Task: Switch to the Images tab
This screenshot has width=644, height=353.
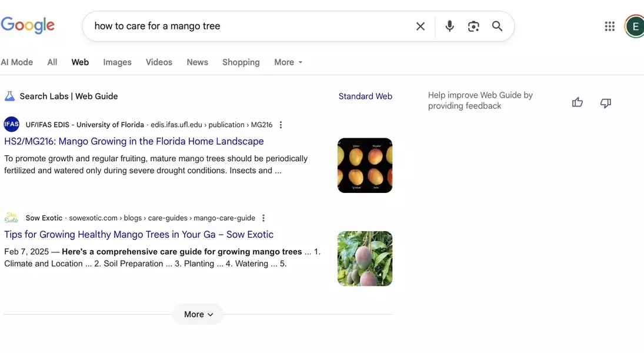Action: point(117,62)
